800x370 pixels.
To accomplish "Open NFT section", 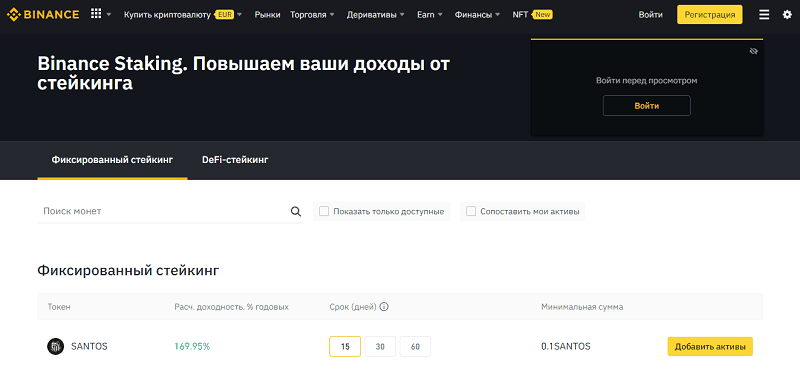I will tap(520, 15).
